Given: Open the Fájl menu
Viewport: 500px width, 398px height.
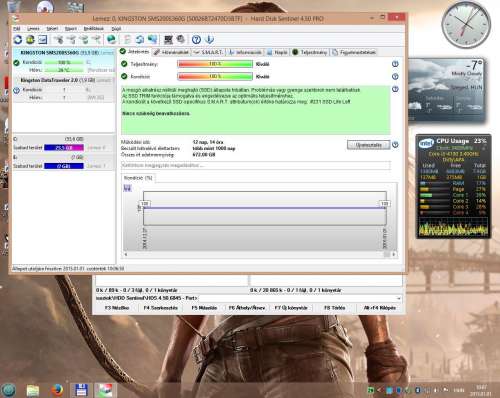Looking at the screenshot, I should pos(17,29).
